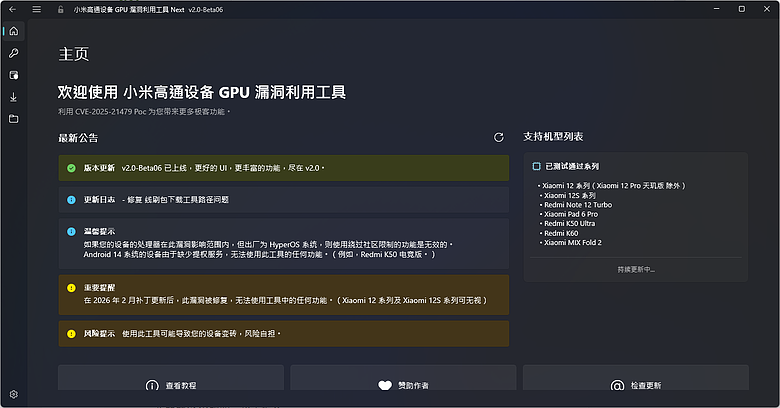Screen dimensions: 780x408
Task: Toggle the hamburger navigation menu
Action: click(36, 9)
